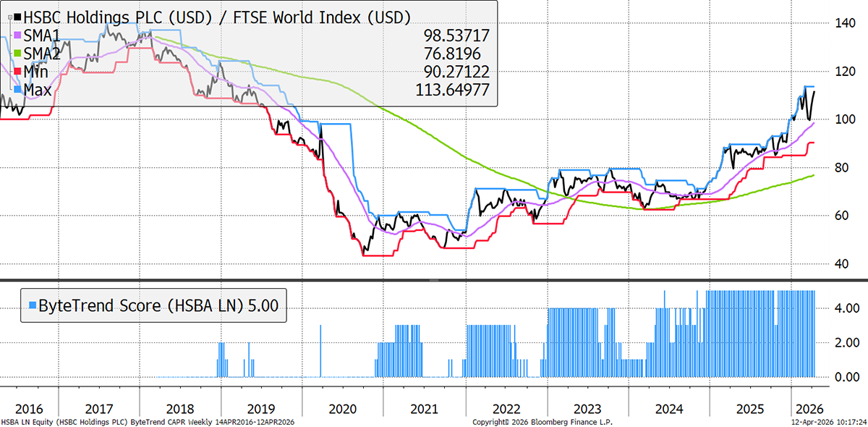Click the 2020 year label on the time axis
868x427 pixels.
pos(343,407)
